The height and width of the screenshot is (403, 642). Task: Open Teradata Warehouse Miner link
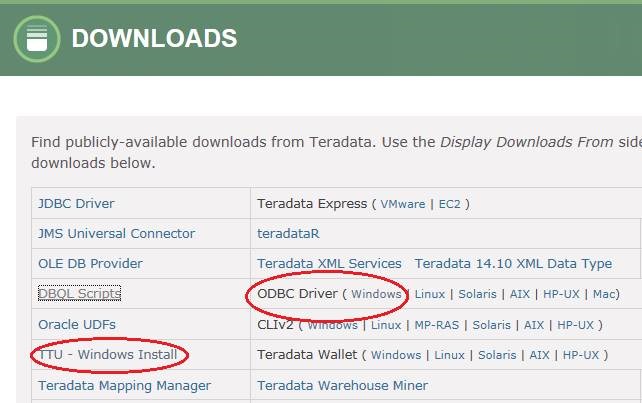342,385
